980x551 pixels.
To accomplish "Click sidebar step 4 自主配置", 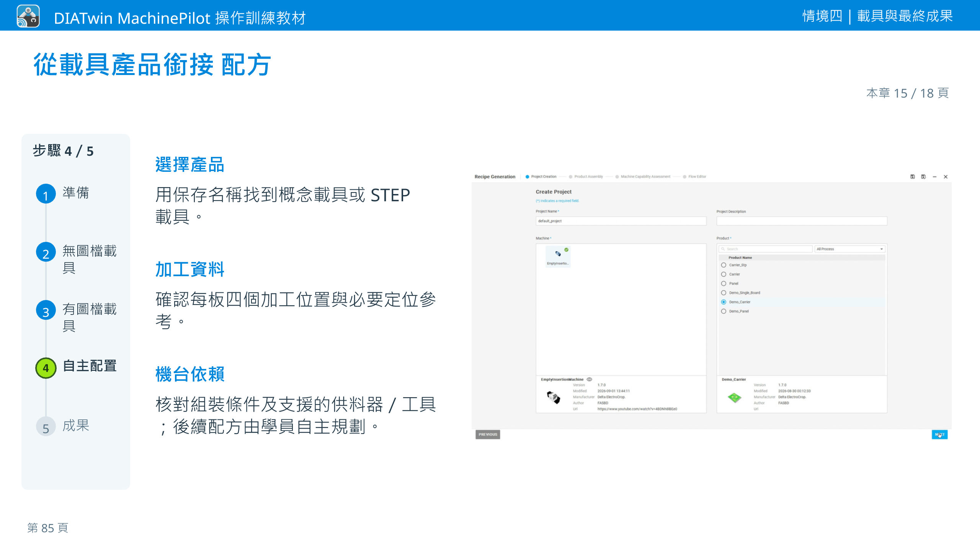I will click(x=76, y=367).
